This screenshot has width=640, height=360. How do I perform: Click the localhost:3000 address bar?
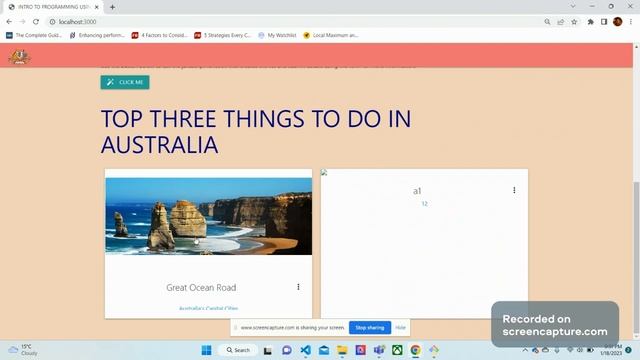pyautogui.click(x=294, y=22)
